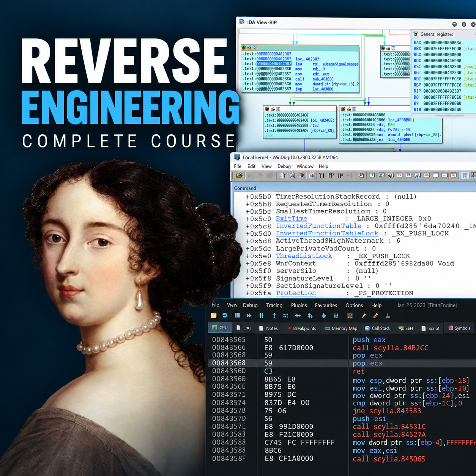Click the Protection link in WinDbg
Image resolution: width=476 pixels, height=476 pixels.
click(x=296, y=293)
